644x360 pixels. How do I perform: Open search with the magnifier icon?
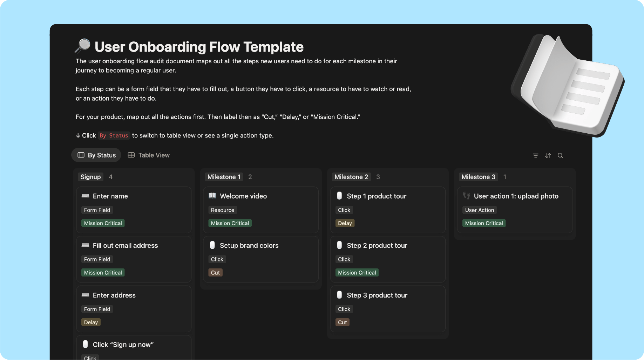pyautogui.click(x=560, y=155)
